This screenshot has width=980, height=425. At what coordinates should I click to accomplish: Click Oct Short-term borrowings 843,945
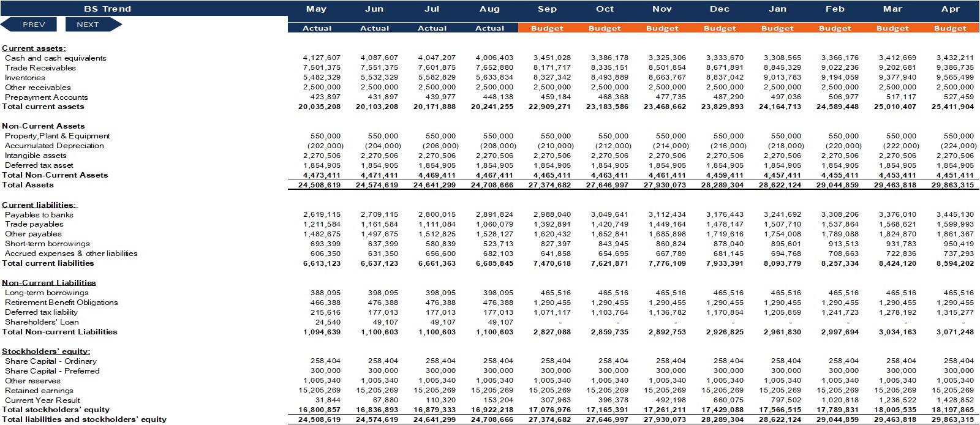[613, 243]
